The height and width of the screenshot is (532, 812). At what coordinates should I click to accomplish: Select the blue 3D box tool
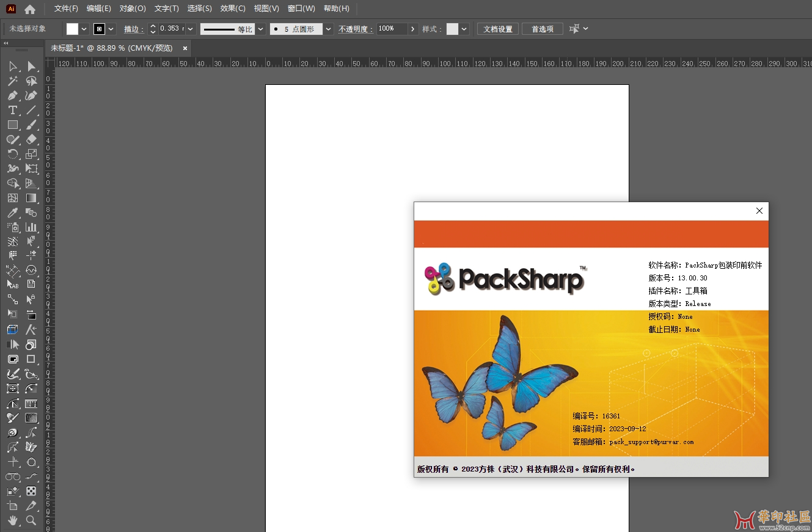point(13,330)
